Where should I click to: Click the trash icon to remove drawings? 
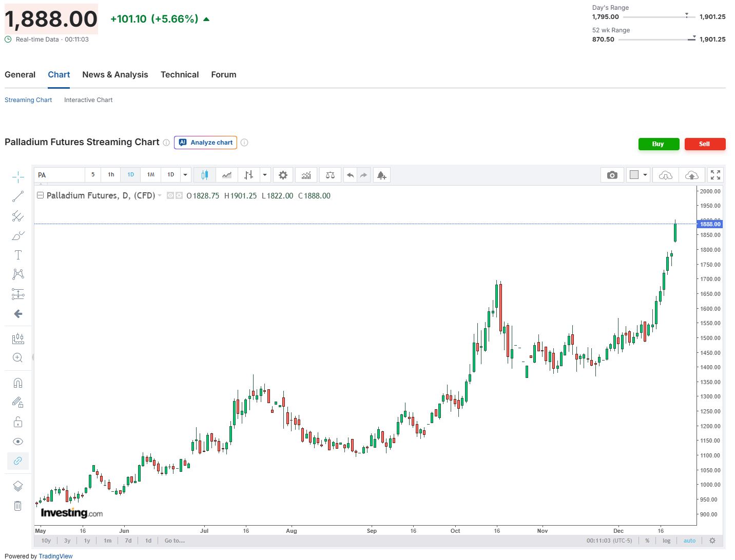pos(18,506)
